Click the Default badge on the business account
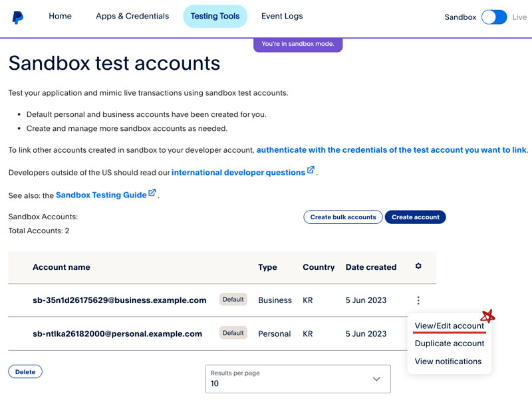This screenshot has width=532, height=400. [233, 299]
